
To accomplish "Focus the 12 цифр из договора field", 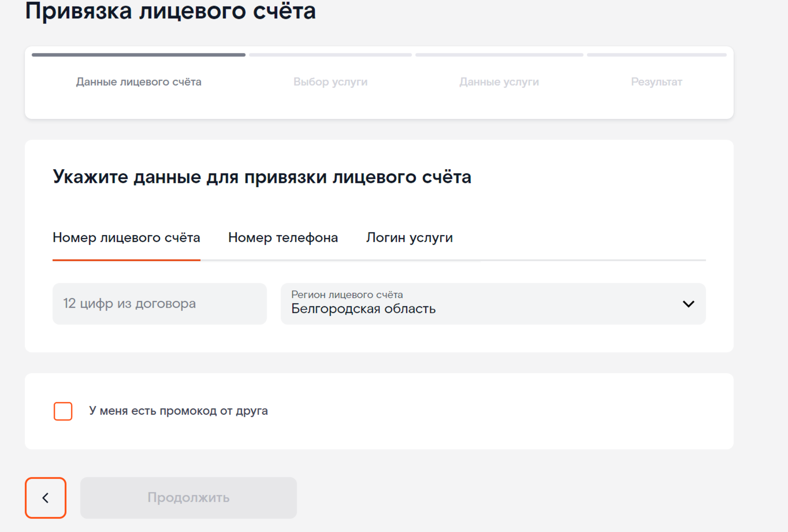I will tap(160, 304).
